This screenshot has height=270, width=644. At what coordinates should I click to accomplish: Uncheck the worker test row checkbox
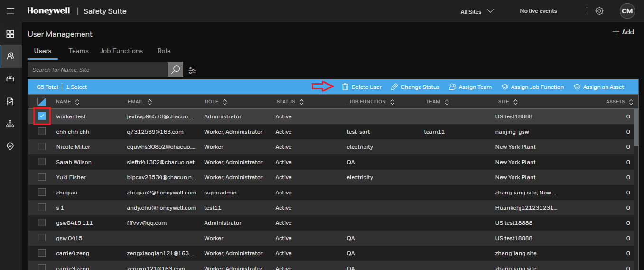[42, 116]
